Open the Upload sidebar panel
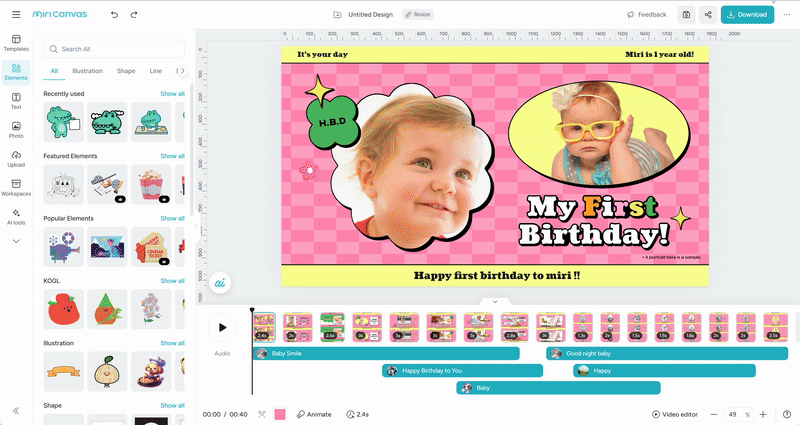800x425 pixels. pyautogui.click(x=16, y=158)
